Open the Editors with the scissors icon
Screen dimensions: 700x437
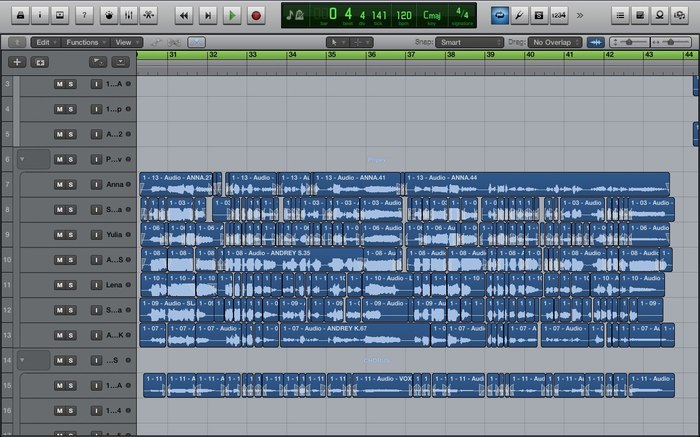(149, 15)
